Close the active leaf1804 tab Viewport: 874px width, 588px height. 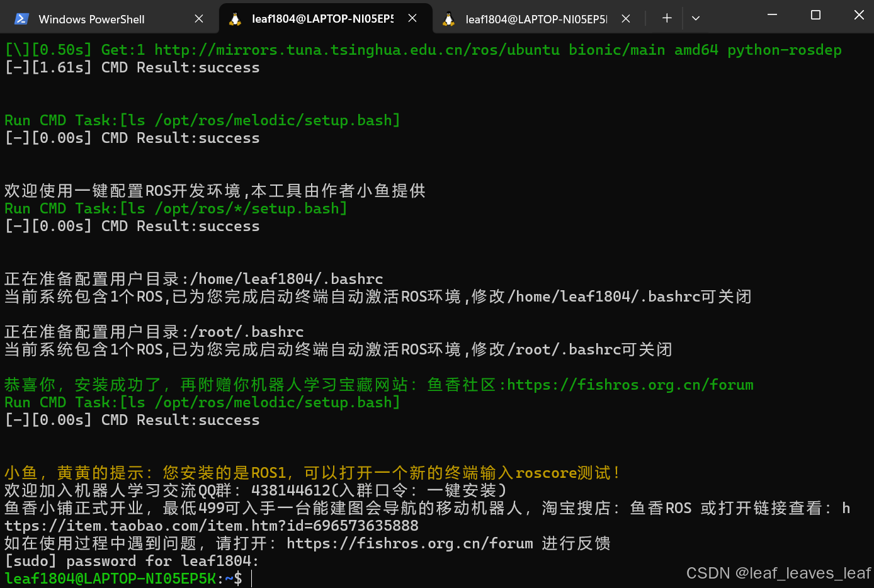(412, 18)
